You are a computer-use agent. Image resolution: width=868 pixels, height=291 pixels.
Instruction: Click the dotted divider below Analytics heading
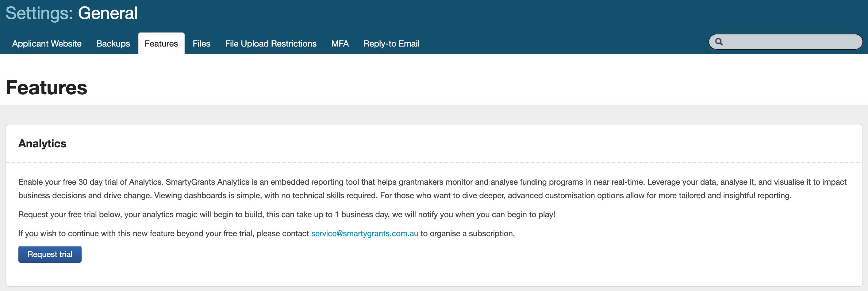point(434,163)
